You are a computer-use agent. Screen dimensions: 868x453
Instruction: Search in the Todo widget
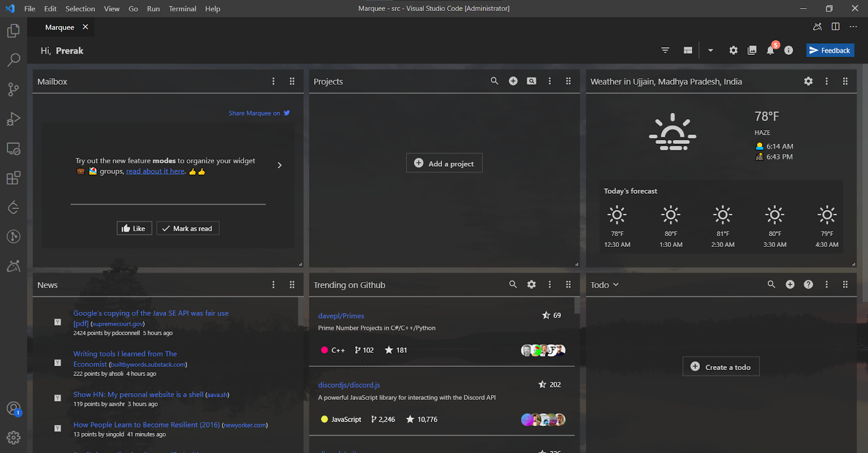pyautogui.click(x=771, y=284)
